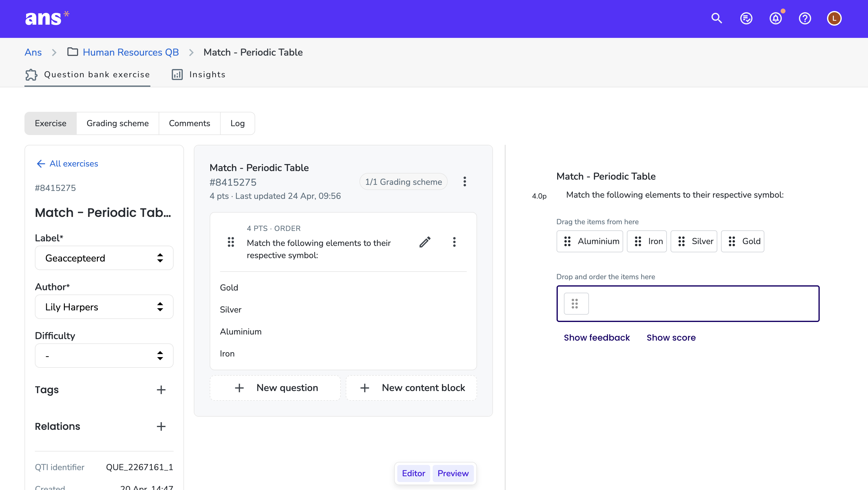Open the question three-dot menu
This screenshot has width=868, height=490.
point(454,242)
